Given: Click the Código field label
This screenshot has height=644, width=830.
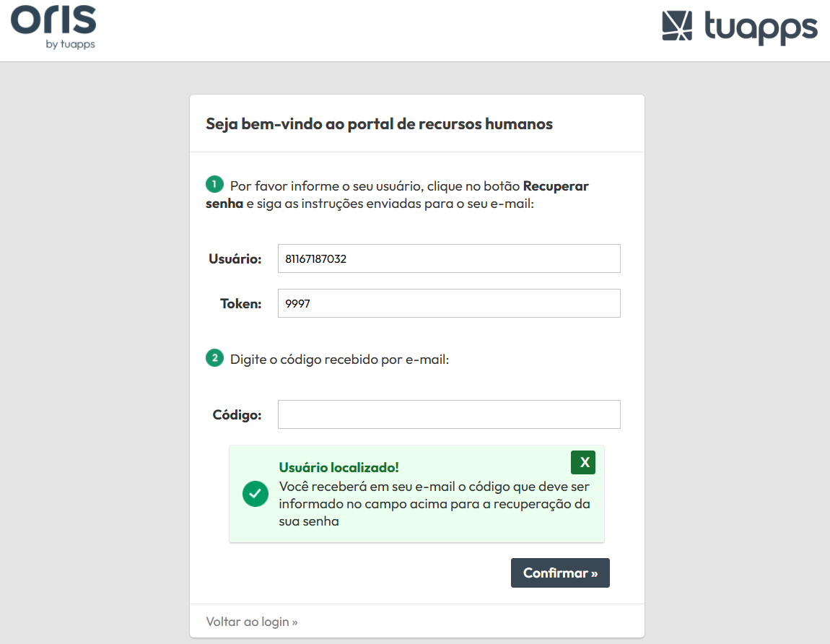Looking at the screenshot, I should [237, 414].
